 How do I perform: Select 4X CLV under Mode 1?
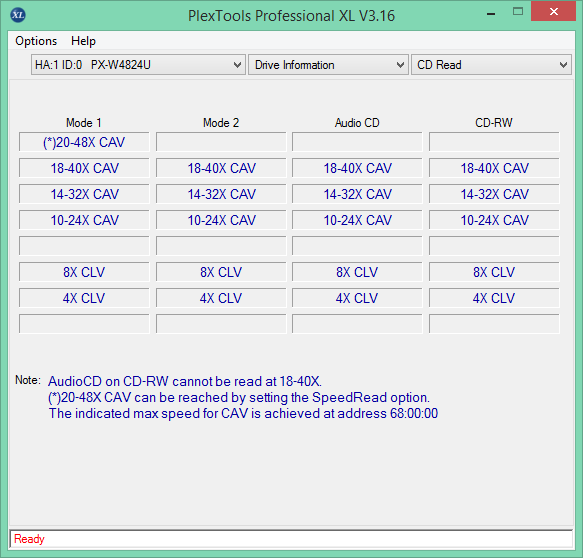pos(84,298)
